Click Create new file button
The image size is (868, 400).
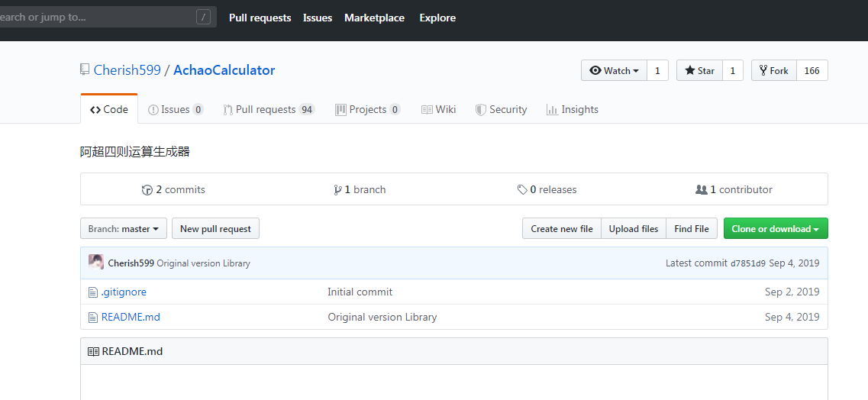(x=562, y=228)
